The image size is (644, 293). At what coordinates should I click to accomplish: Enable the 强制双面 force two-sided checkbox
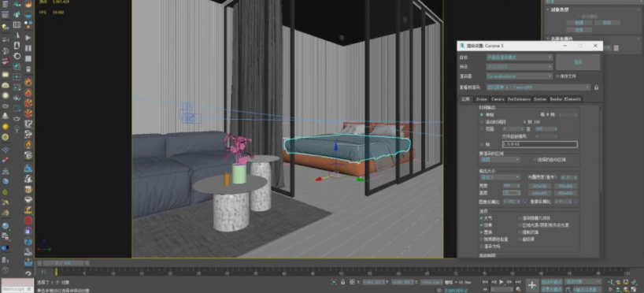click(520, 232)
